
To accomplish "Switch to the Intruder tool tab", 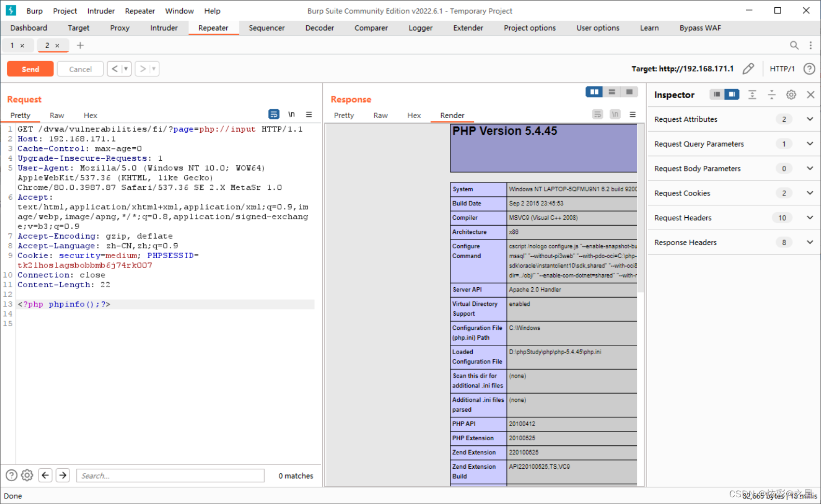I will [164, 28].
